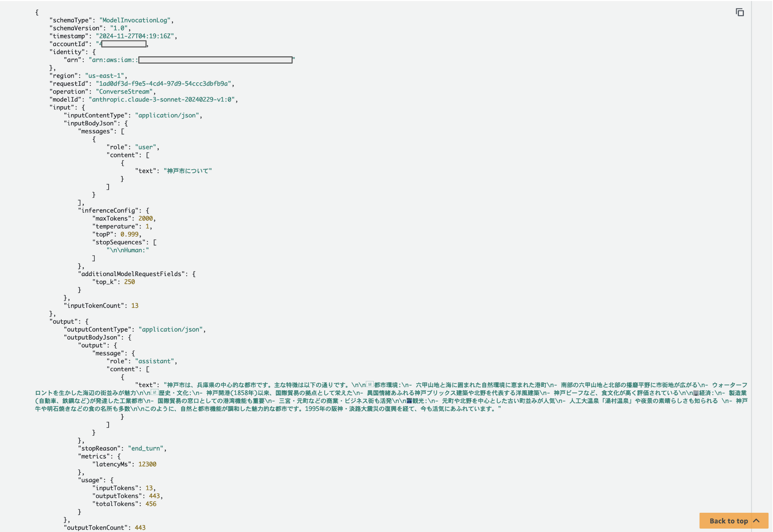The width and height of the screenshot is (773, 532).
Task: Click the "us-east-1" region value
Action: point(104,76)
